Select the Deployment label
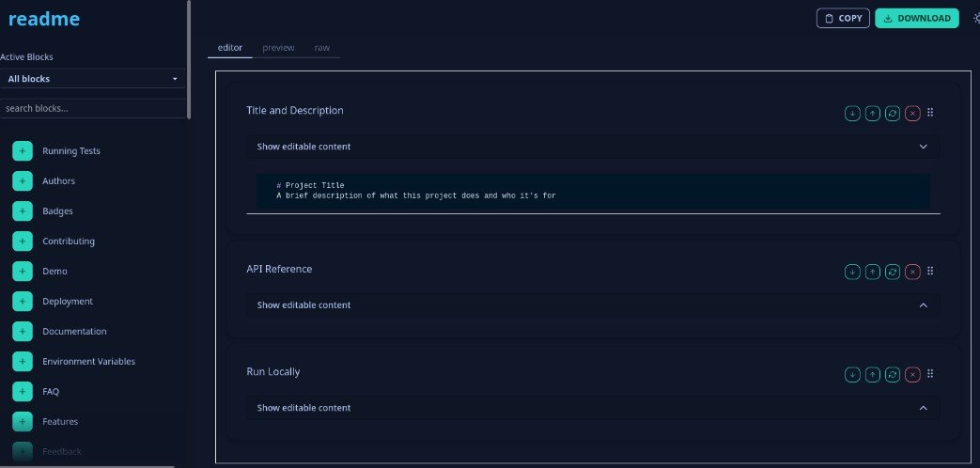Viewport: 980px width, 468px height. [68, 301]
